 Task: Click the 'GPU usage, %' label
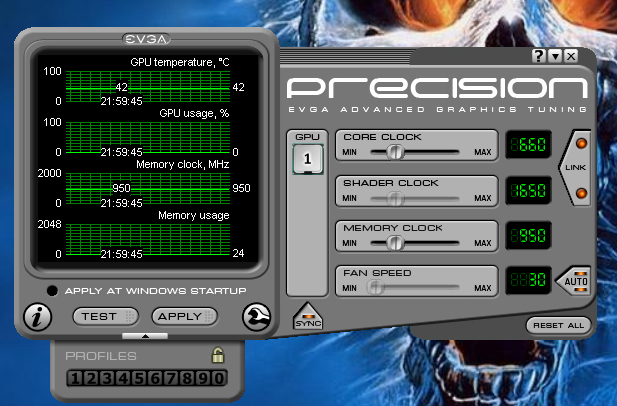(x=194, y=114)
